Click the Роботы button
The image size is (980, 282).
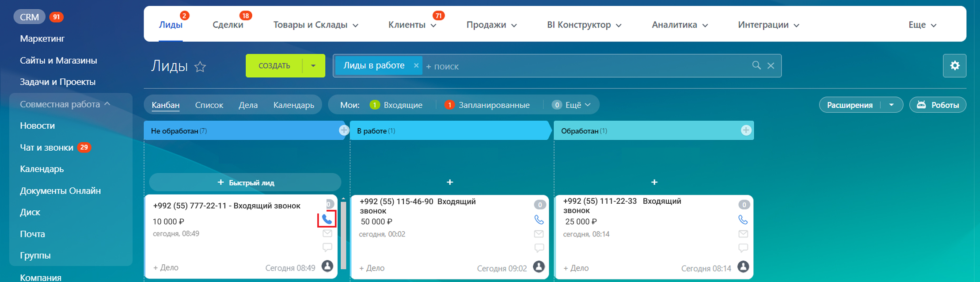[938, 105]
